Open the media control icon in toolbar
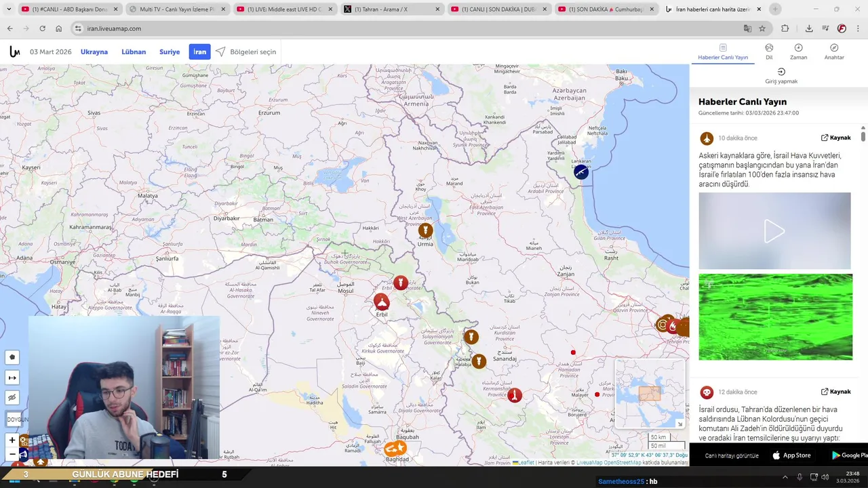 tap(825, 28)
